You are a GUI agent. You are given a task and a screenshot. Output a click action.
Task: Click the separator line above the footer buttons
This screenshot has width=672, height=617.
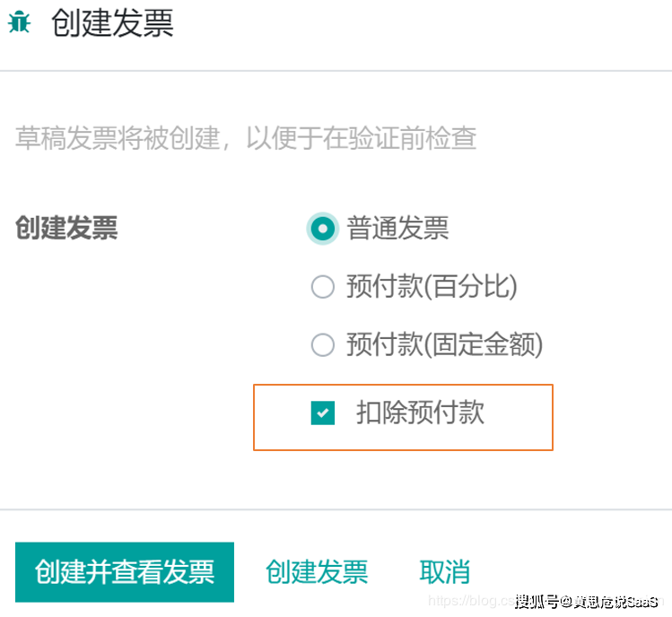pos(336,509)
